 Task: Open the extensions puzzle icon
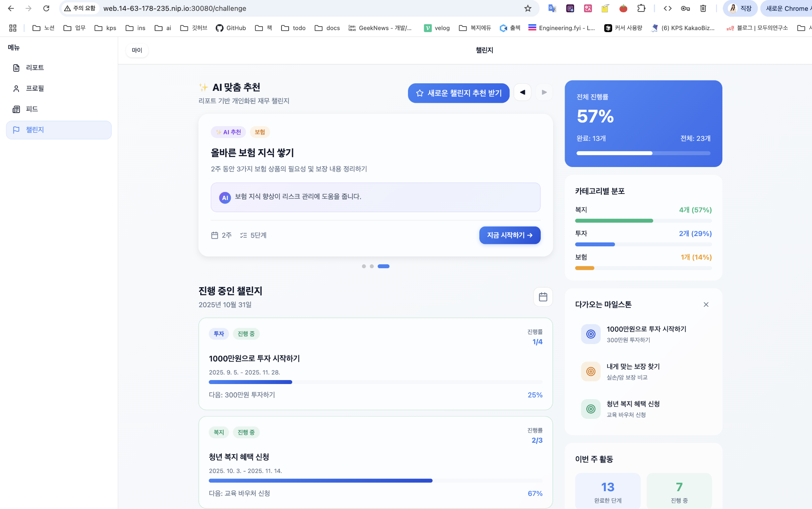pyautogui.click(x=641, y=8)
